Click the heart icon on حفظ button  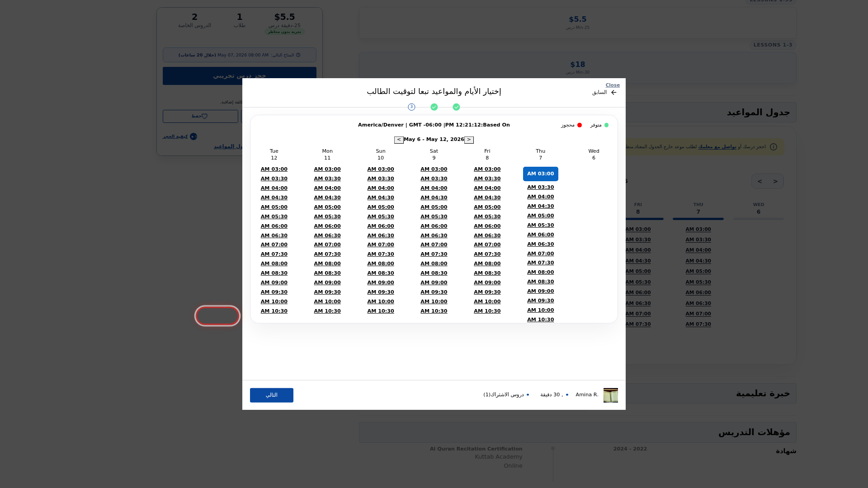tap(204, 117)
